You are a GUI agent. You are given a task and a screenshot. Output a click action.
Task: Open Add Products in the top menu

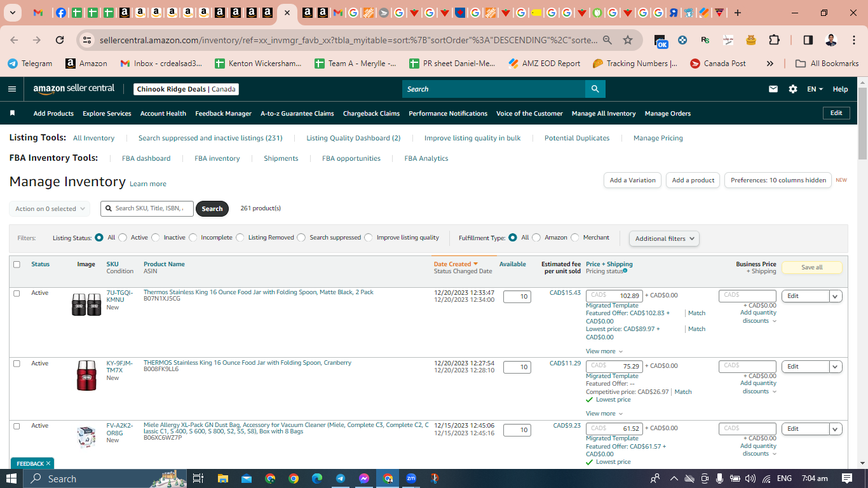click(x=53, y=114)
